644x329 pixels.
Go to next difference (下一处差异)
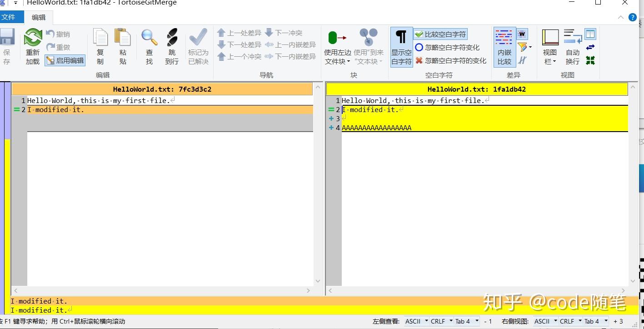coord(240,44)
